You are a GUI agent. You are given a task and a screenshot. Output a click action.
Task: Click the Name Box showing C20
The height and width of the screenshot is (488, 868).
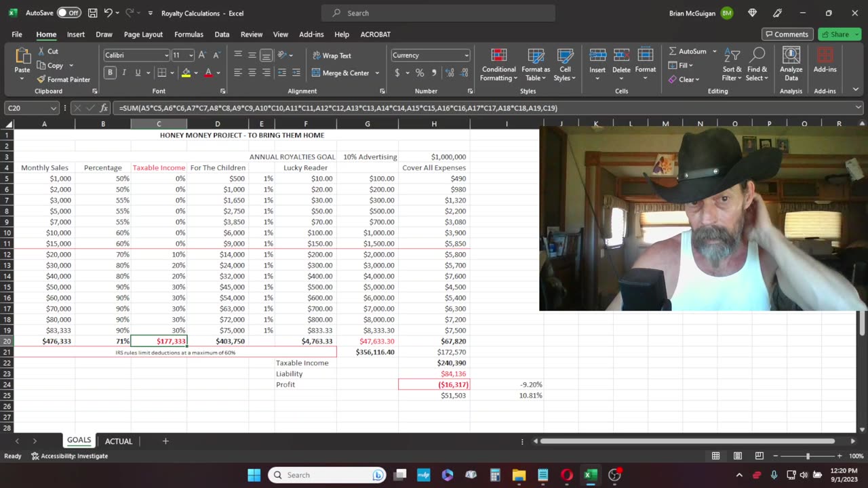point(32,108)
